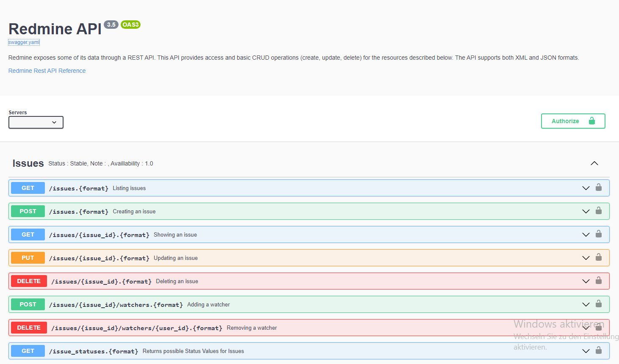The width and height of the screenshot is (619, 364).
Task: Click lock icon on Removing a watcher row
Action: tap(599, 327)
